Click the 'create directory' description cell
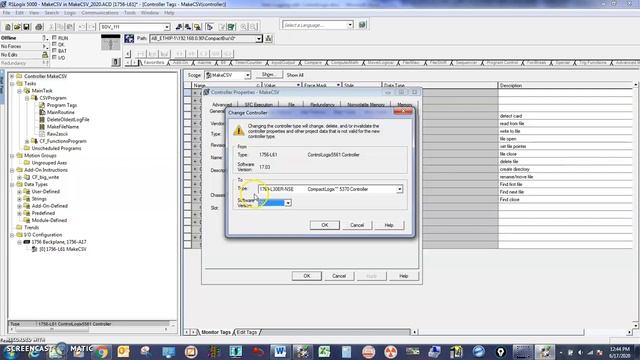 (x=565, y=169)
